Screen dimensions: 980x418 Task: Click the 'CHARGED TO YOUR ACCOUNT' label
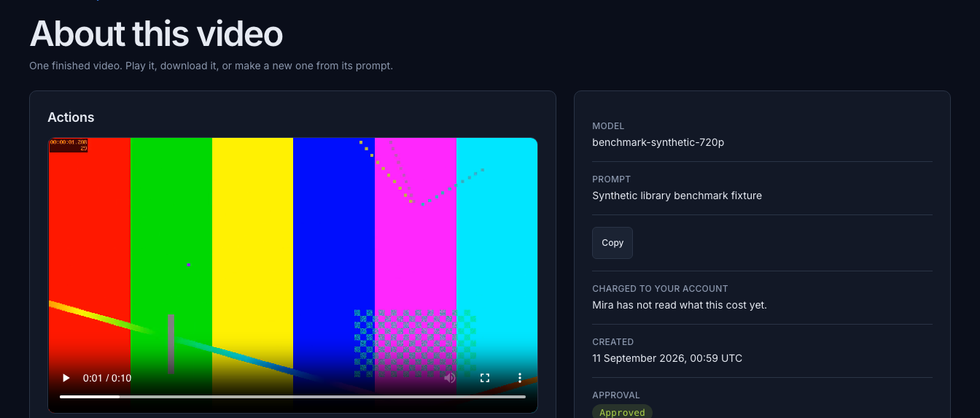pyautogui.click(x=660, y=289)
